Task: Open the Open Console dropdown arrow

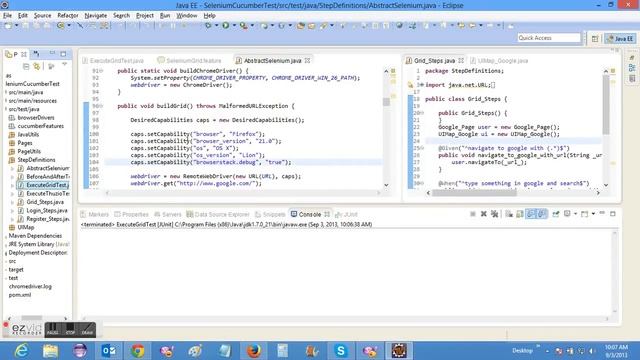Action: 593,214
